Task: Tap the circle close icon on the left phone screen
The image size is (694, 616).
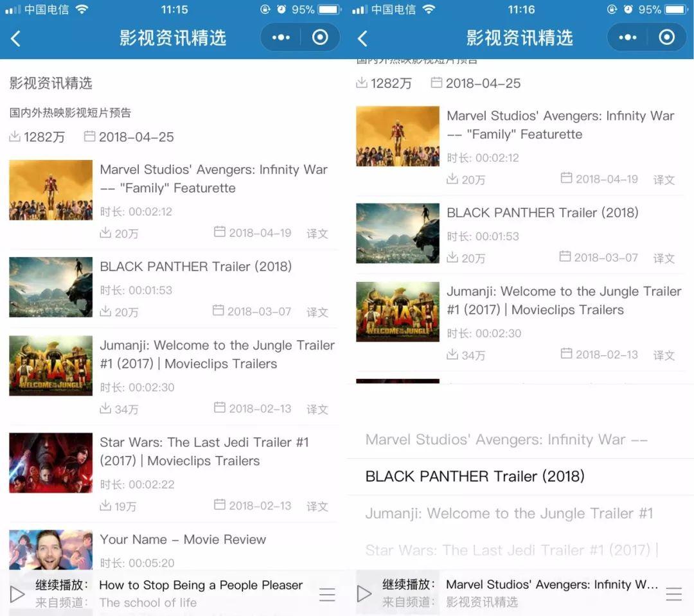Action: [x=320, y=38]
